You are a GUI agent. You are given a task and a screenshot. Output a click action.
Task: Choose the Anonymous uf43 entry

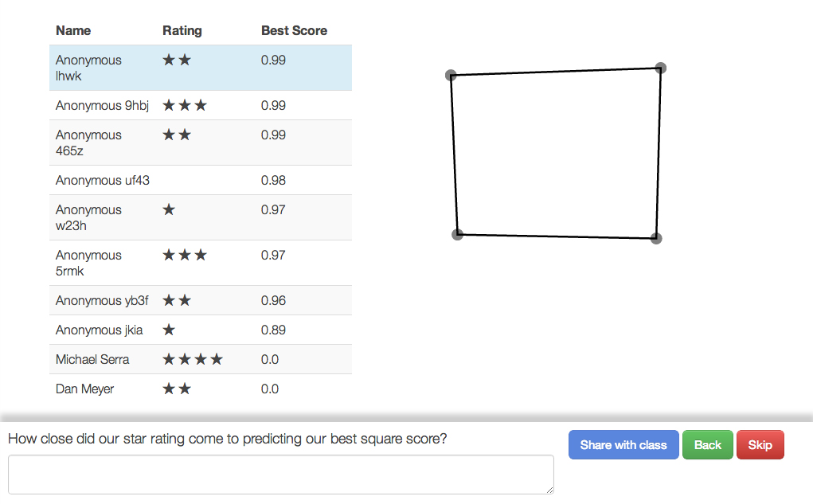point(200,180)
